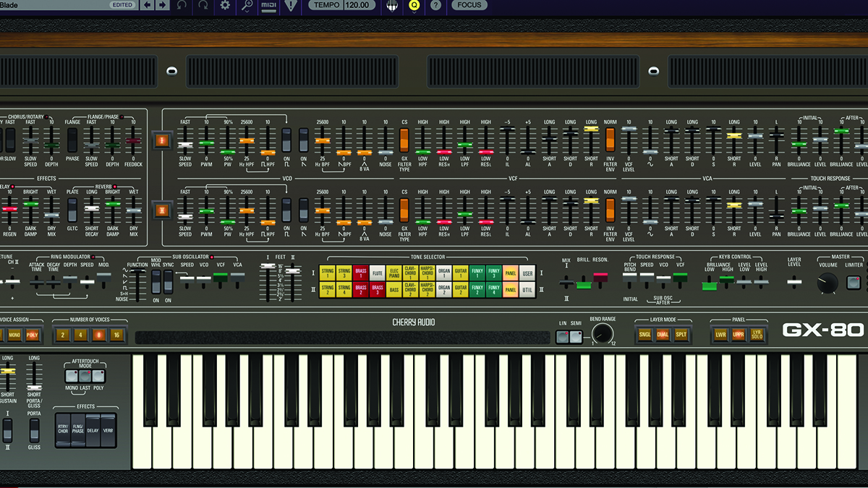Click the redo arrow in top toolbar
The width and height of the screenshot is (868, 488).
point(203,5)
